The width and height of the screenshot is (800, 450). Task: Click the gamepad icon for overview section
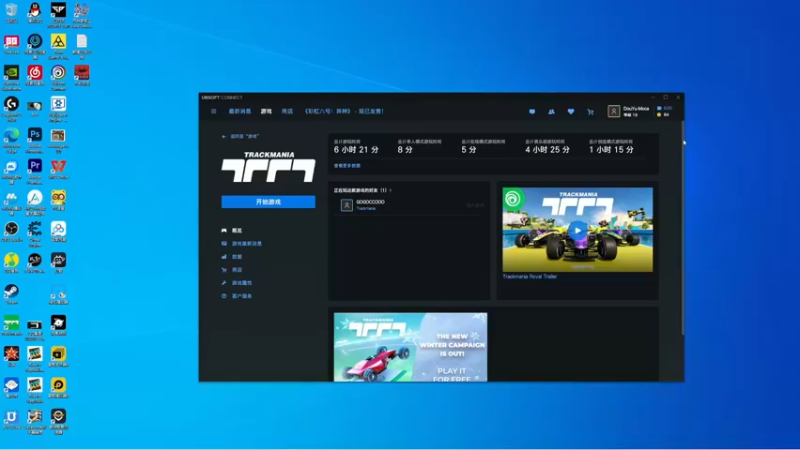coord(224,231)
